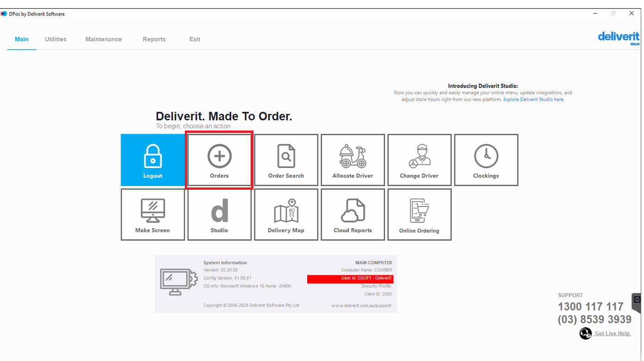Follow Explore Deliverit Studio here link

click(x=534, y=100)
